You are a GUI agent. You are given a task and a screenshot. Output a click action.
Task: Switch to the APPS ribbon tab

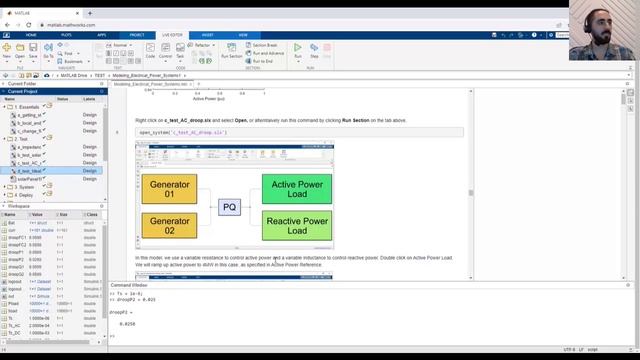[x=101, y=35]
